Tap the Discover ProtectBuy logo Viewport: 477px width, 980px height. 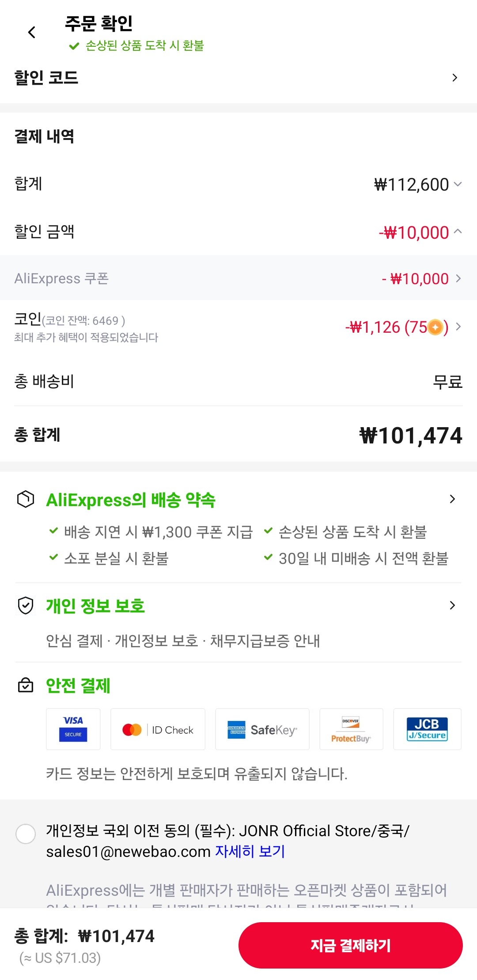pos(351,729)
